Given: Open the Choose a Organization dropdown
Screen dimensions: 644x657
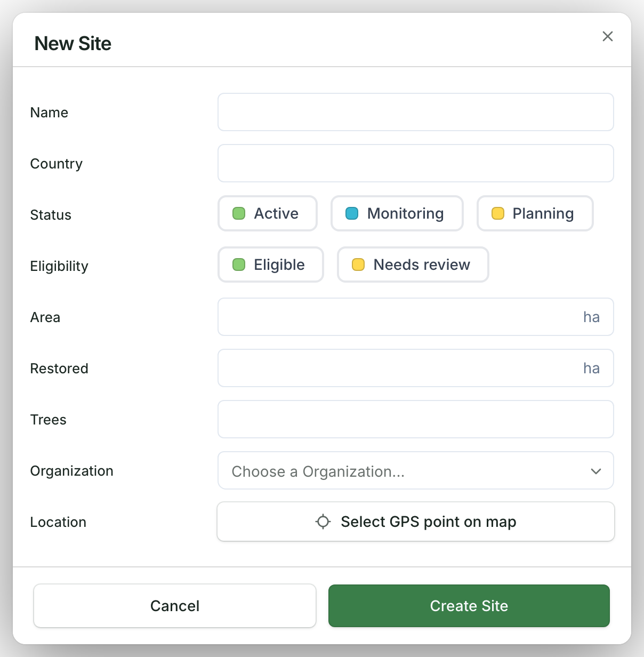Looking at the screenshot, I should pos(416,470).
